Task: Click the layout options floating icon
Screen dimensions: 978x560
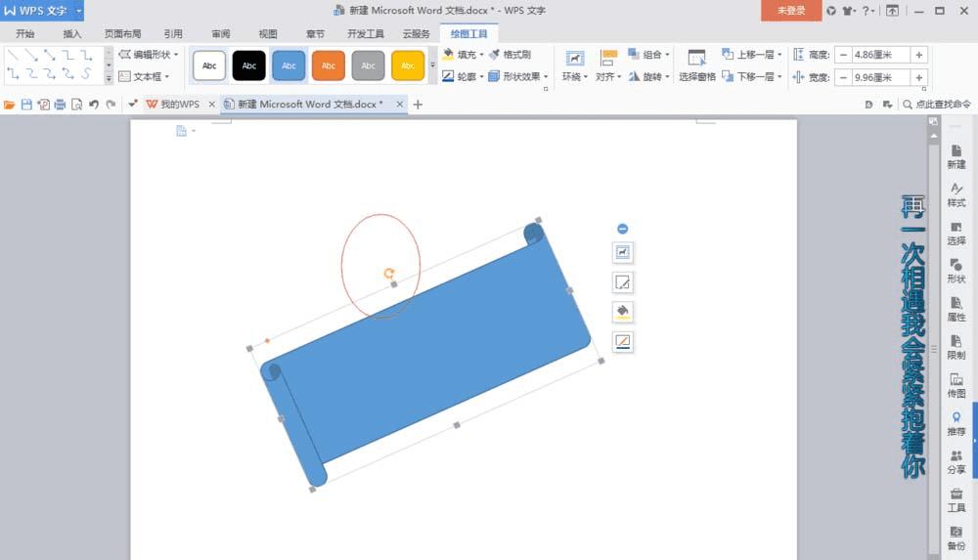Action: click(x=622, y=252)
